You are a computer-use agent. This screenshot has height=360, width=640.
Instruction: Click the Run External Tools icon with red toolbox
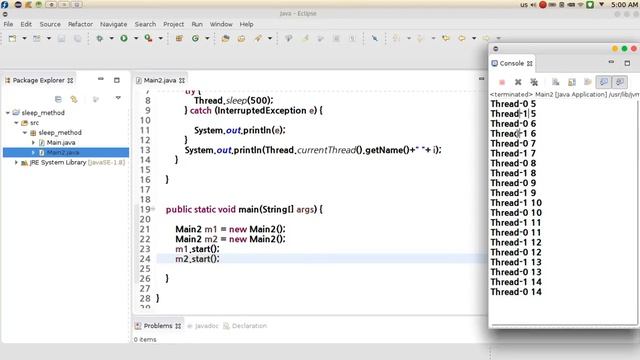pyautogui.click(x=148, y=38)
